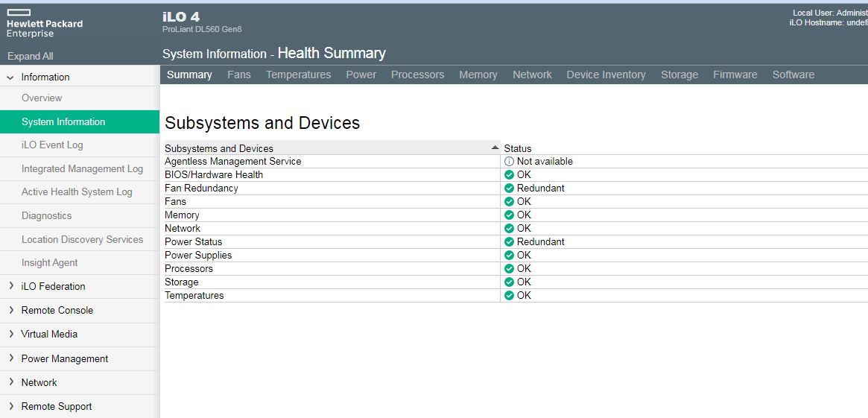Open the Processors tab
Viewport: 868px width, 418px height.
[417, 75]
